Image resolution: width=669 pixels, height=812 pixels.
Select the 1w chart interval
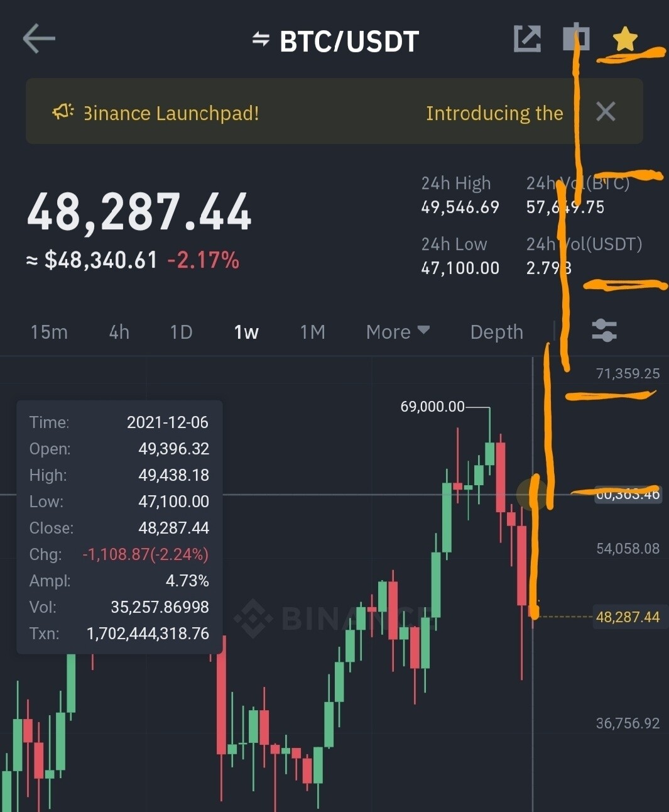pos(246,332)
